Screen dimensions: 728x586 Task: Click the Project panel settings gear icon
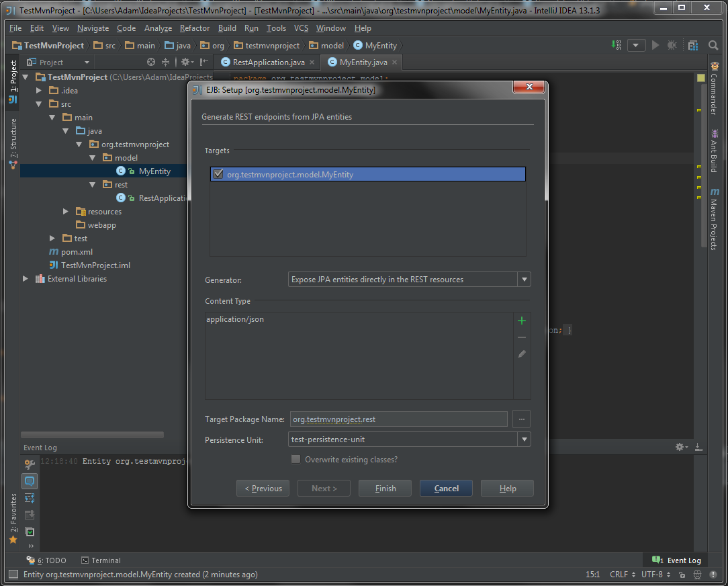click(186, 62)
